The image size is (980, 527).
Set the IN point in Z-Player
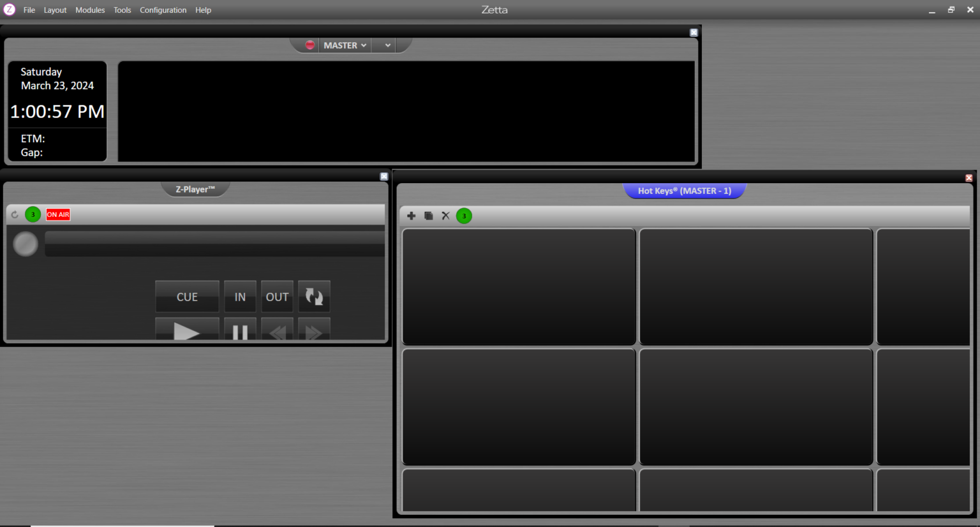click(240, 296)
